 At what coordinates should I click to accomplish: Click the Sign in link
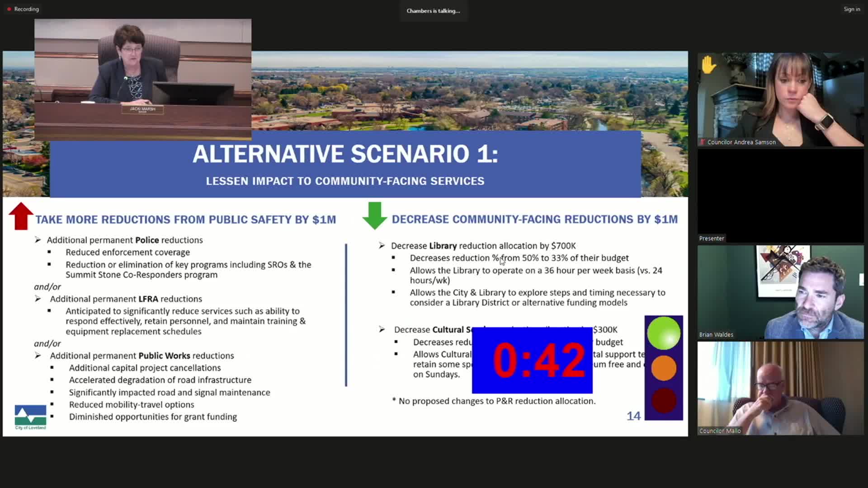coord(851,9)
